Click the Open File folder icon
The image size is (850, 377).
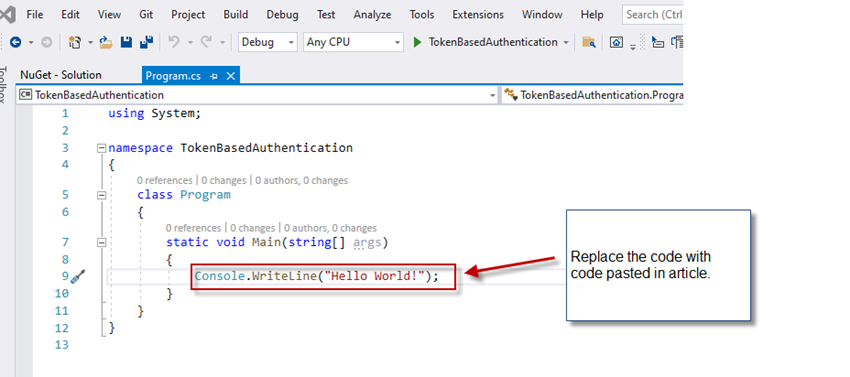106,42
